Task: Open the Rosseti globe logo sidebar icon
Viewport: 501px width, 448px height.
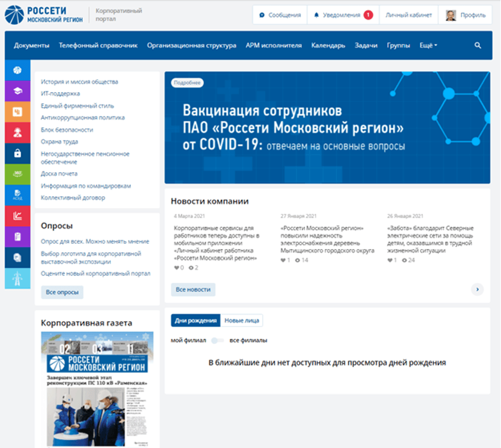Action: coord(18,70)
